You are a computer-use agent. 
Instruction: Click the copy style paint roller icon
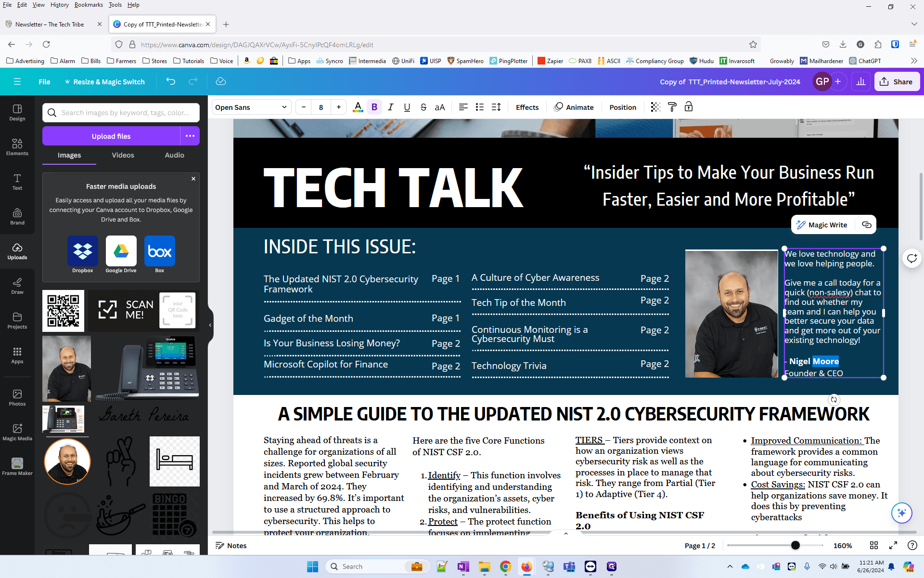(x=672, y=107)
